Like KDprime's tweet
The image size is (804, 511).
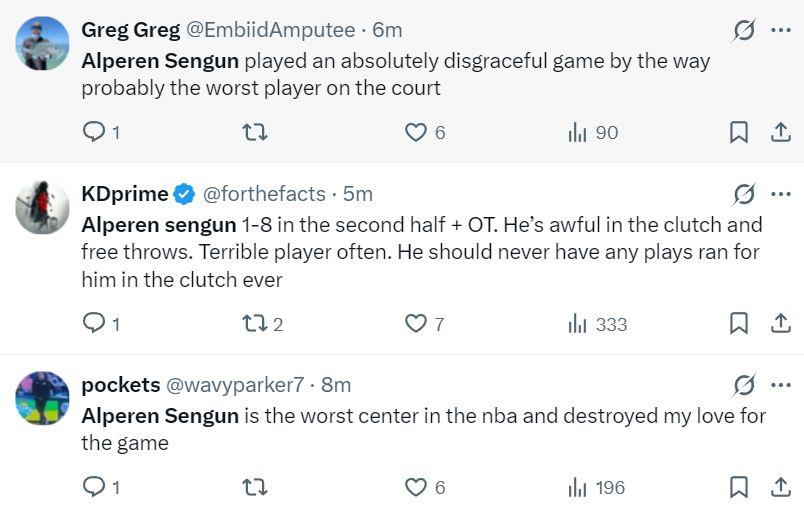point(415,323)
